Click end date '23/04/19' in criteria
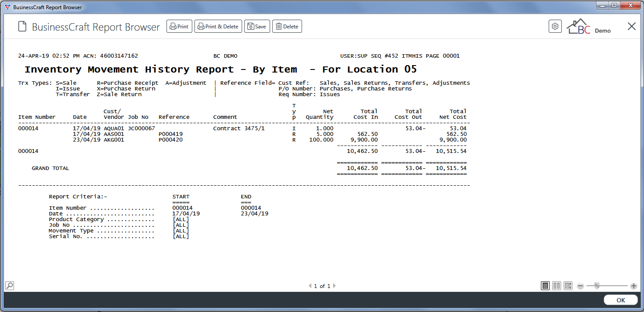 (x=254, y=214)
